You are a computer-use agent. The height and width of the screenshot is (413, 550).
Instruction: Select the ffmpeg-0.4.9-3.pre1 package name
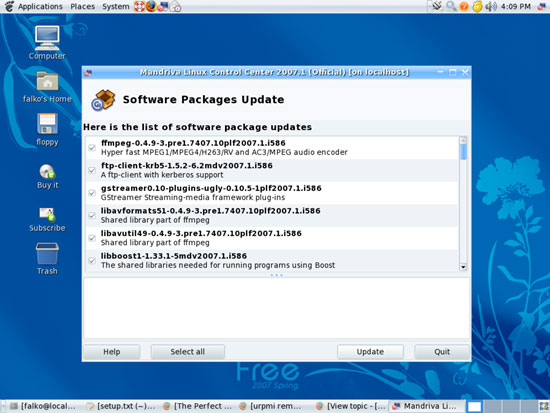[x=193, y=143]
